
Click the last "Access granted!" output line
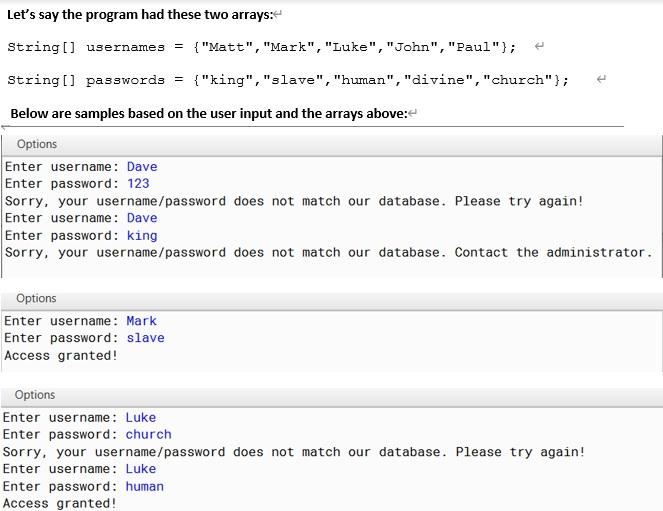click(60, 503)
